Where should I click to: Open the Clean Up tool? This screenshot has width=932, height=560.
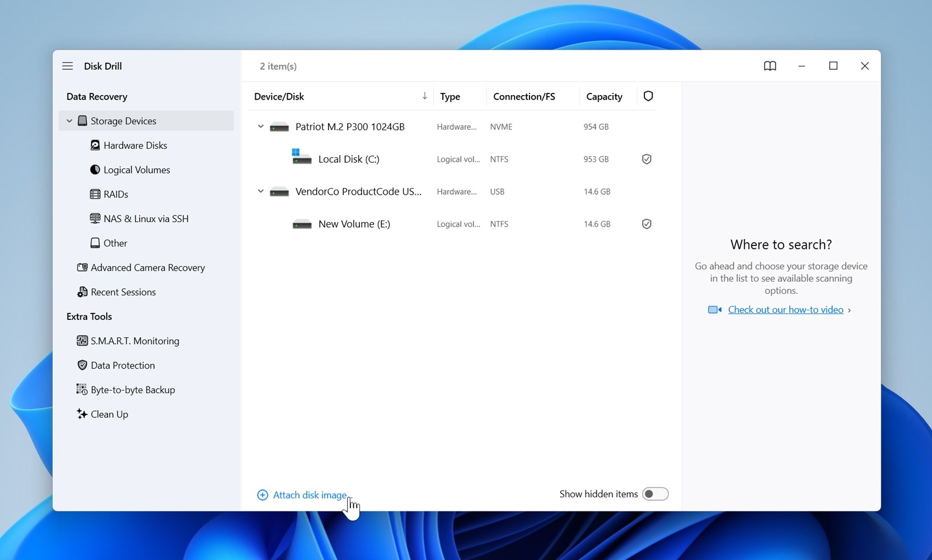coord(109,414)
